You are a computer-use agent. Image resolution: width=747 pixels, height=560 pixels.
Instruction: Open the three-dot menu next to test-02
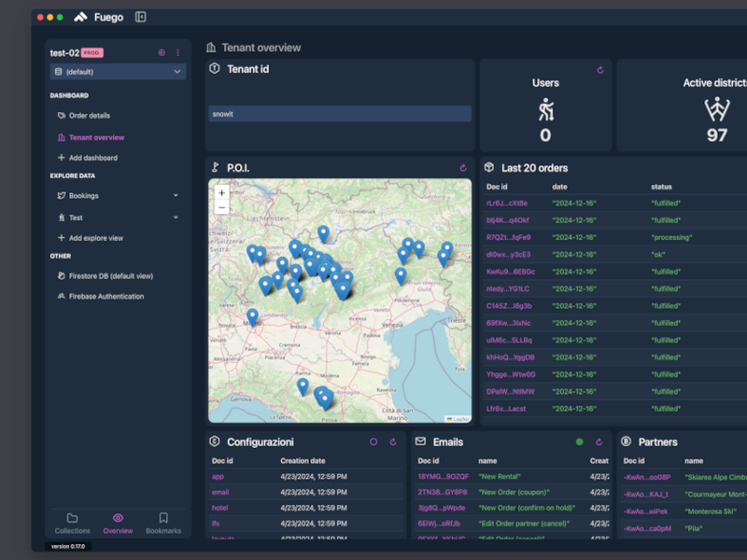(177, 52)
